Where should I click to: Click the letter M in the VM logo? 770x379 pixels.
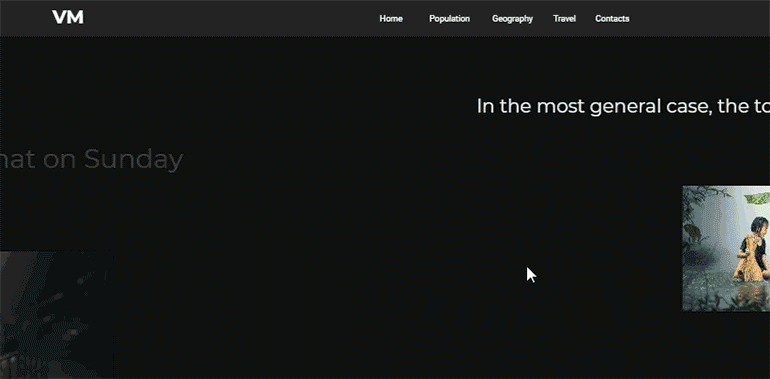click(76, 18)
